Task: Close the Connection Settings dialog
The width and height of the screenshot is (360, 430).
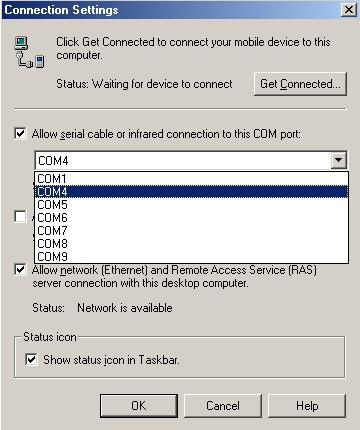Action: (349, 10)
